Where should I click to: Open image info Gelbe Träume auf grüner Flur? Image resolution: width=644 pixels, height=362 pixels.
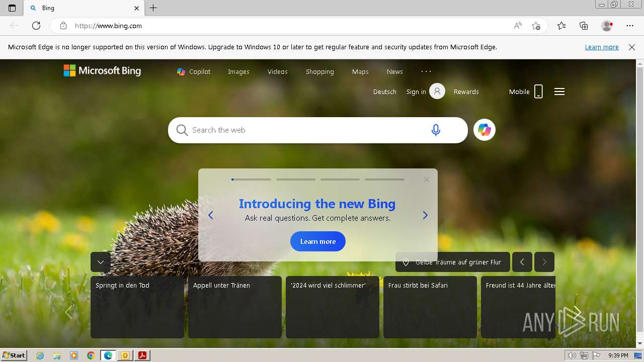point(453,262)
